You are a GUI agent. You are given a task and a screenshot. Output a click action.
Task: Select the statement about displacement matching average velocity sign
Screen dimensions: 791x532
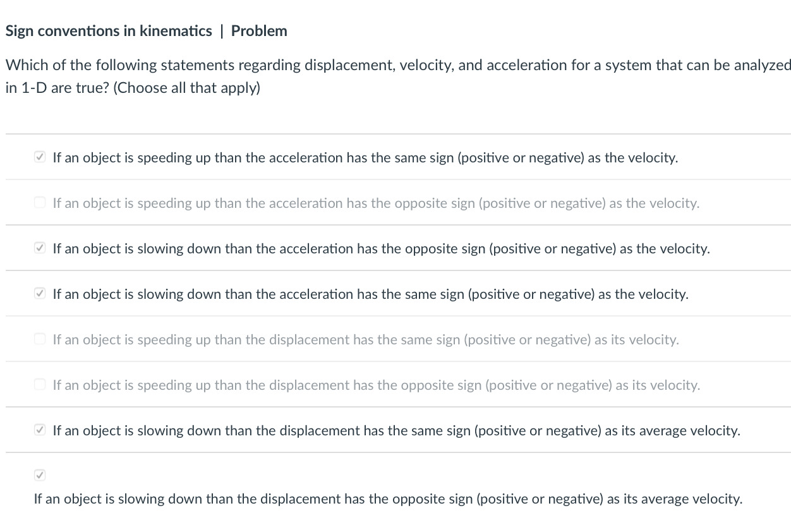pos(396,430)
